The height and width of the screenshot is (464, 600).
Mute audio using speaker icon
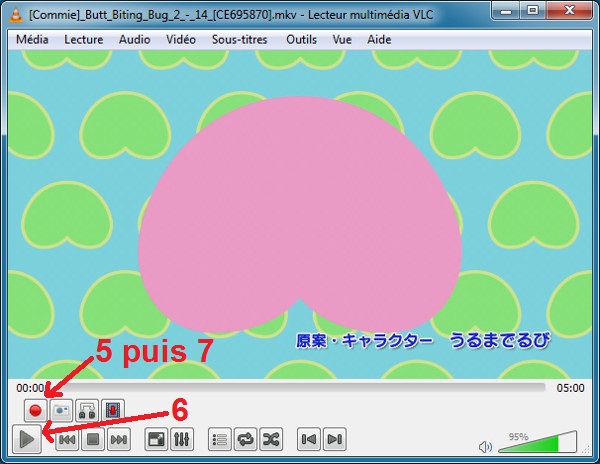click(x=486, y=446)
